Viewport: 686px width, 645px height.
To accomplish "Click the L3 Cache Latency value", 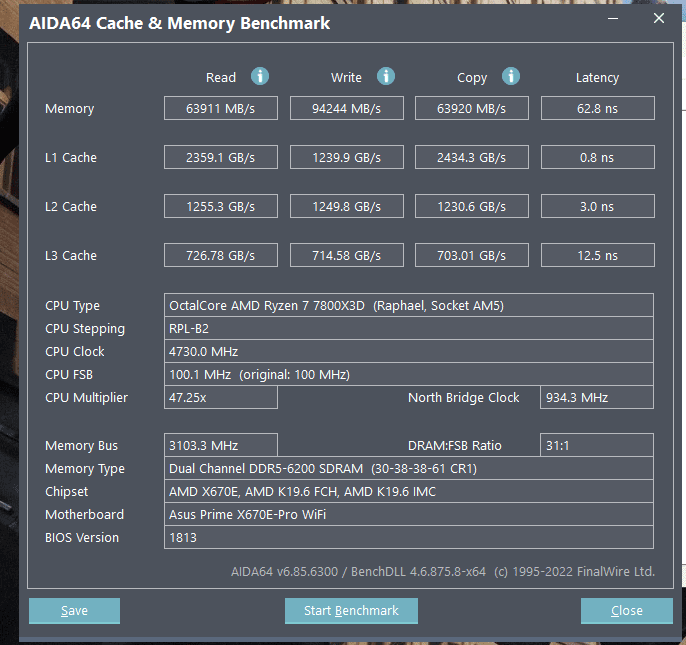I will point(598,255).
